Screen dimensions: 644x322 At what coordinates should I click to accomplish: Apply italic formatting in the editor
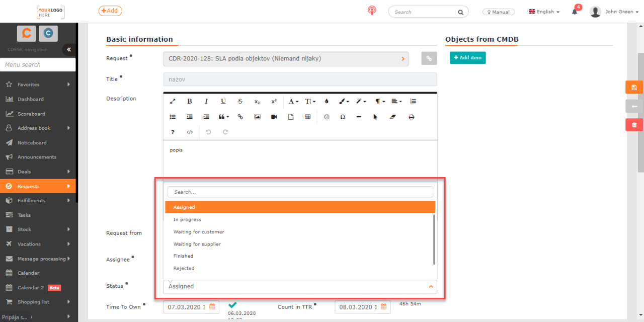coord(206,101)
